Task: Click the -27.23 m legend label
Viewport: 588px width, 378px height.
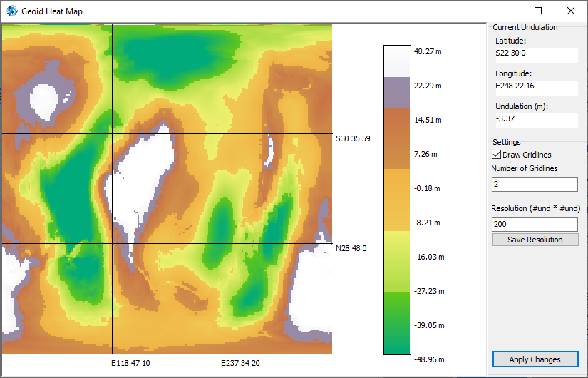Action: tap(429, 291)
